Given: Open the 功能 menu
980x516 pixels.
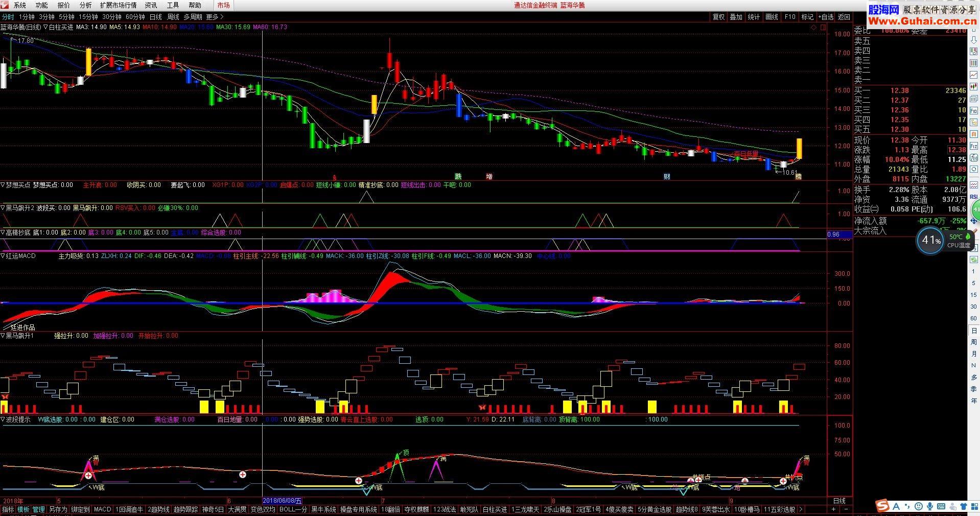Looking at the screenshot, I should (x=41, y=5).
